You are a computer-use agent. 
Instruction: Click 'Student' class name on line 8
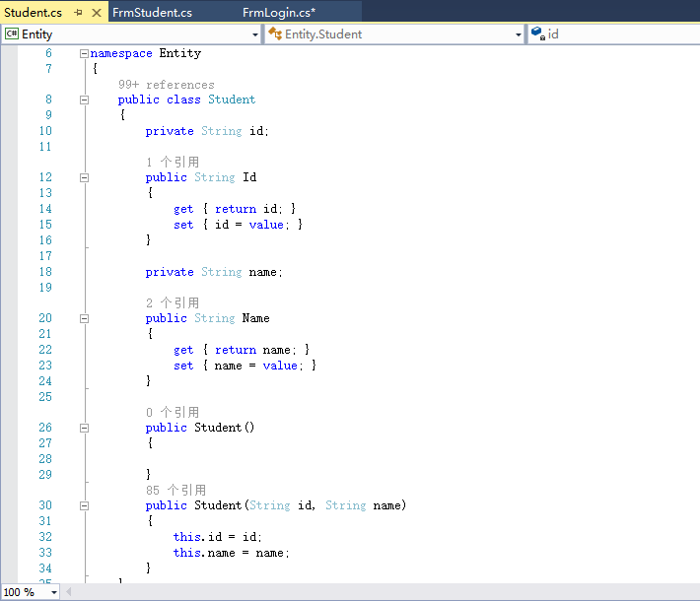232,100
